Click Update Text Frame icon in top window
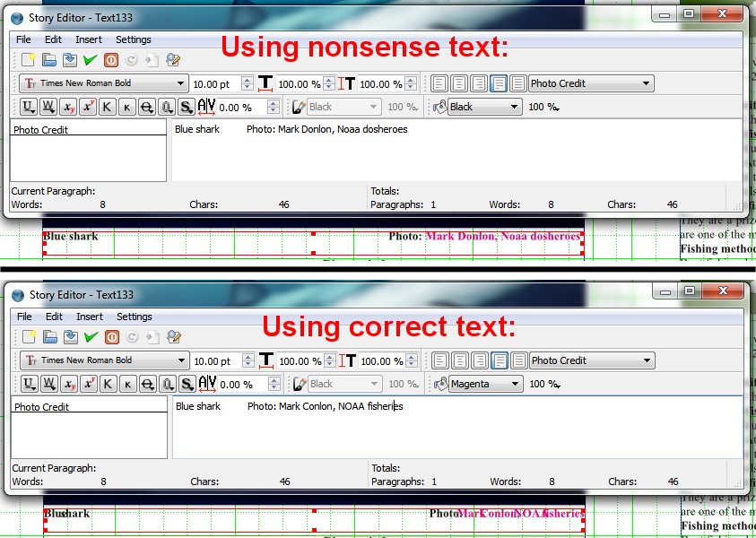 point(152,60)
